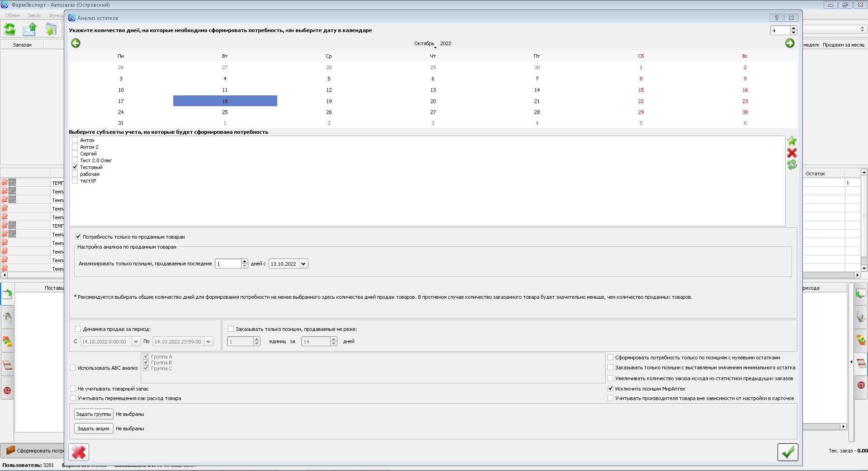The height and width of the screenshot is (471, 868).
Task: Open the Заказ menu
Action: click(34, 15)
